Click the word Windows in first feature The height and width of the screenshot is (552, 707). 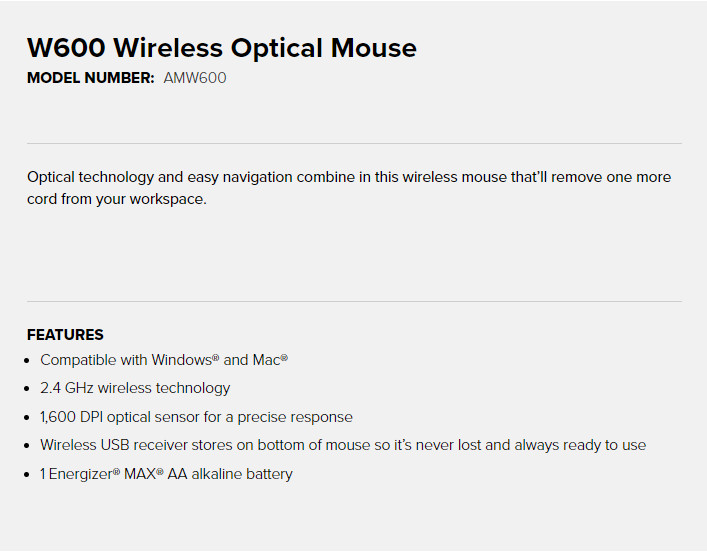[x=181, y=359]
